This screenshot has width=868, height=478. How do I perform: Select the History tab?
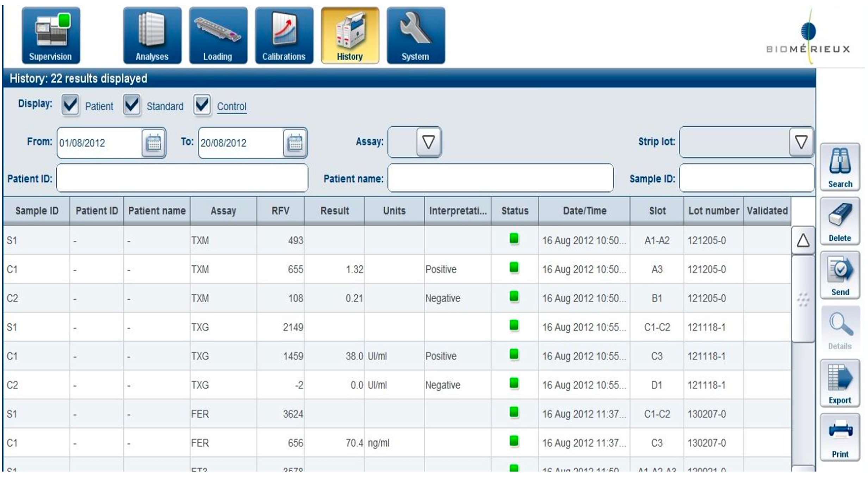pyautogui.click(x=349, y=35)
